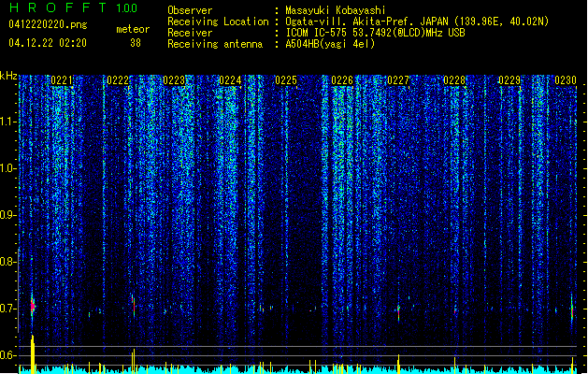The height and width of the screenshot is (374, 588).
Task: Click the 0223 time marker
Action: (x=174, y=80)
